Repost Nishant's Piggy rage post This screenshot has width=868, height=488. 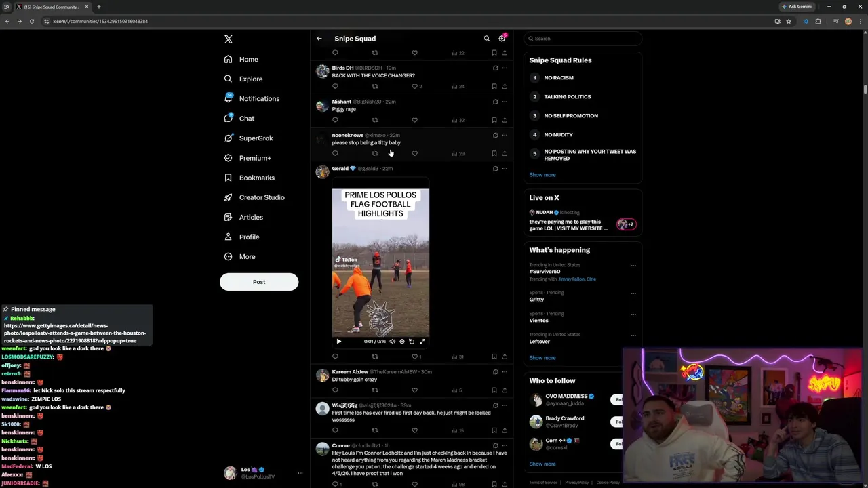[x=375, y=120]
